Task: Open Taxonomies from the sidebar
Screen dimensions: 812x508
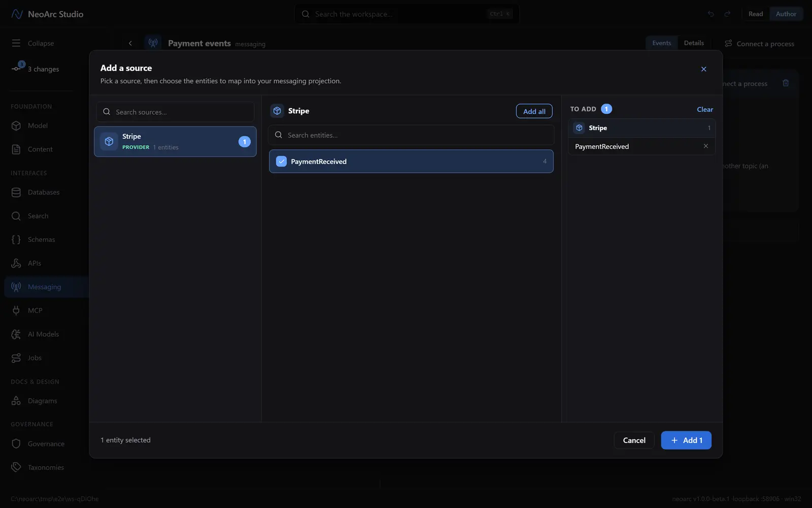Action: click(x=46, y=467)
